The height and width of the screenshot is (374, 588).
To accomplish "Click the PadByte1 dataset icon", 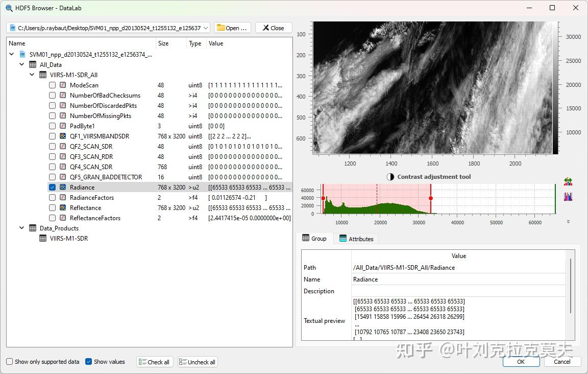I will (63, 126).
